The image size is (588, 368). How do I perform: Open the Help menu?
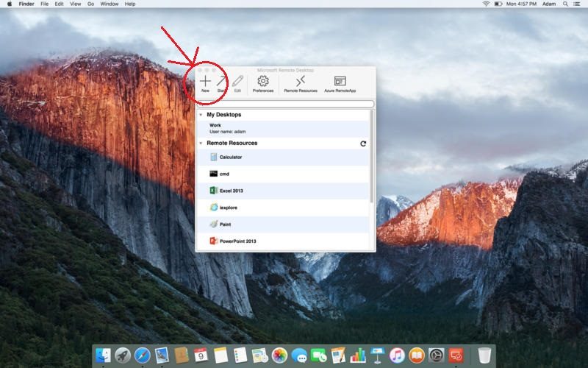130,4
